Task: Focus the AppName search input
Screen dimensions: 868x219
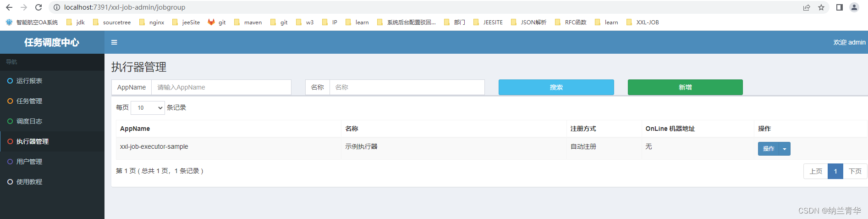Action: pyautogui.click(x=221, y=87)
